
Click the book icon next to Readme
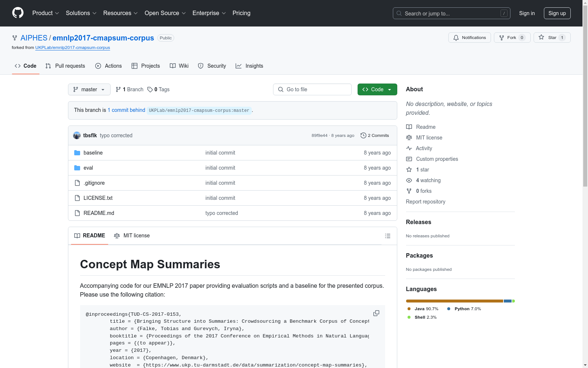tap(409, 127)
